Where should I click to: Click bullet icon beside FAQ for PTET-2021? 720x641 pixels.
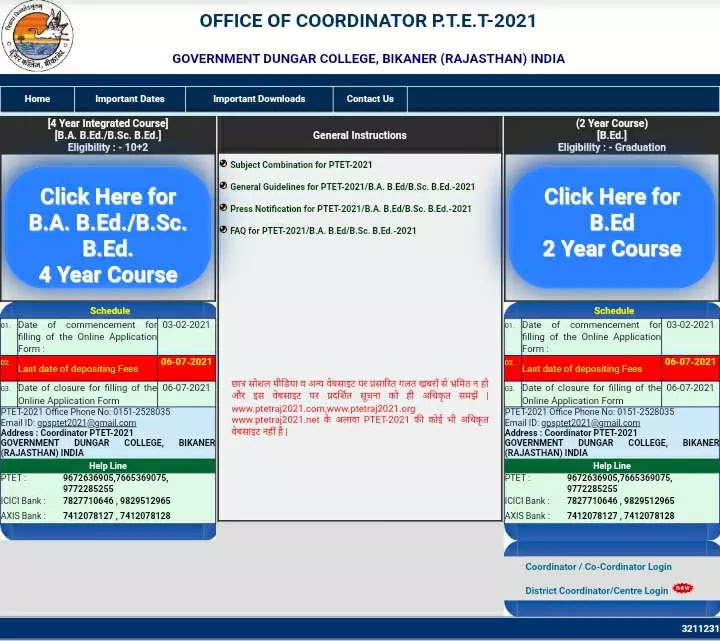click(224, 230)
